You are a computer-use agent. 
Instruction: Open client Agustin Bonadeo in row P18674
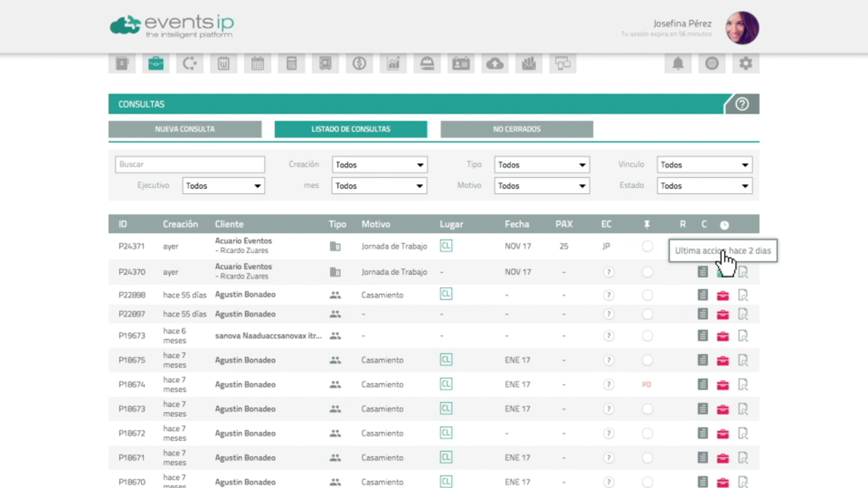click(x=245, y=385)
